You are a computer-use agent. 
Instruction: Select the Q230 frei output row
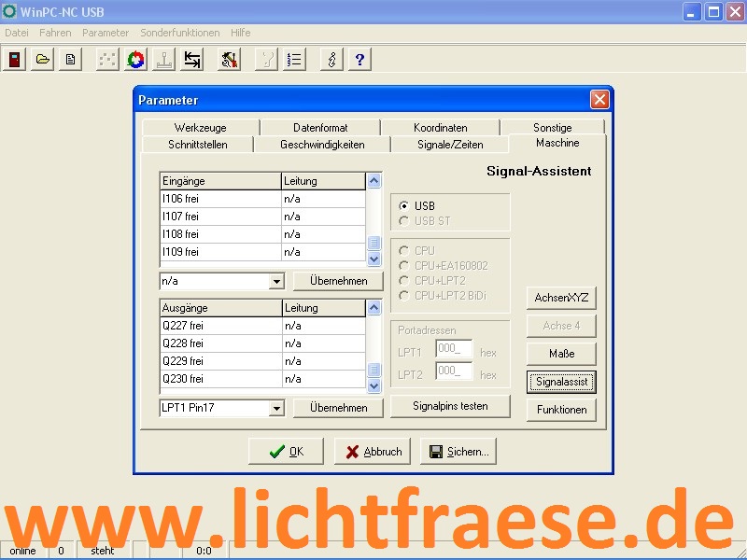point(263,379)
